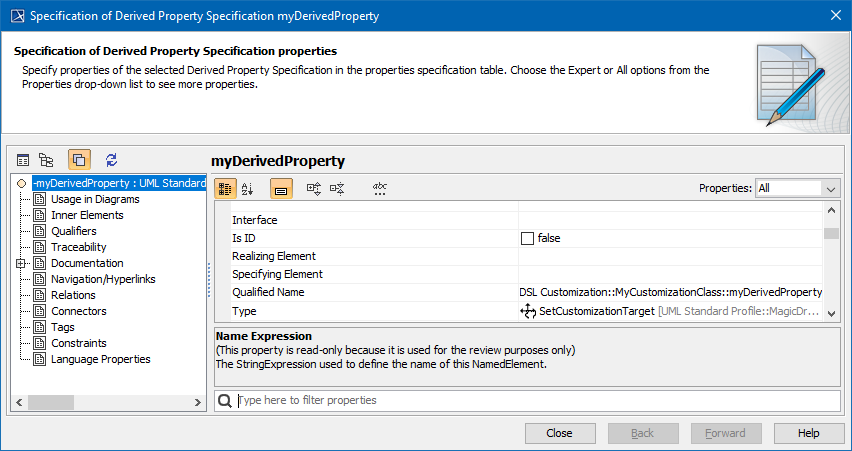The width and height of the screenshot is (852, 451).
Task: Click the sort alphabetically A-Z icon
Action: pyautogui.click(x=248, y=188)
